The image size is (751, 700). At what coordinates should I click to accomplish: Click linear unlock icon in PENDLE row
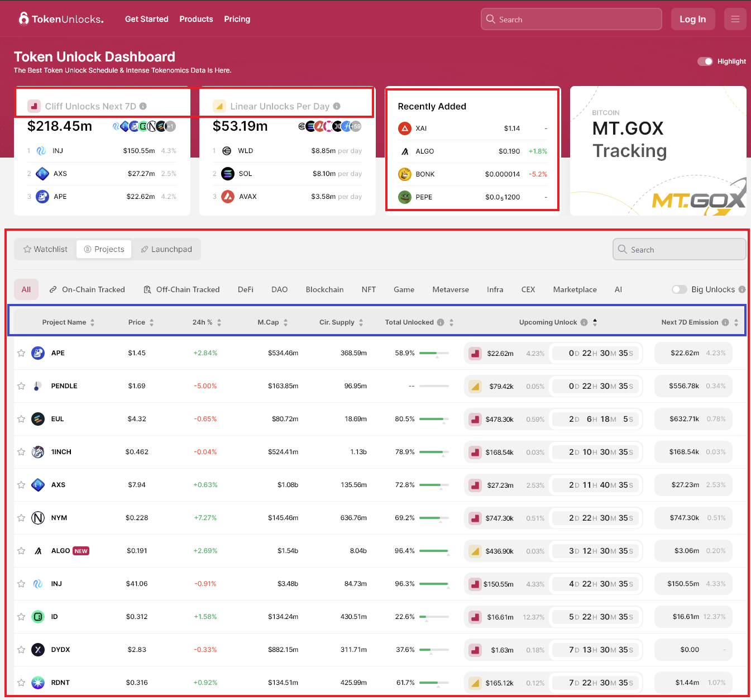(475, 386)
